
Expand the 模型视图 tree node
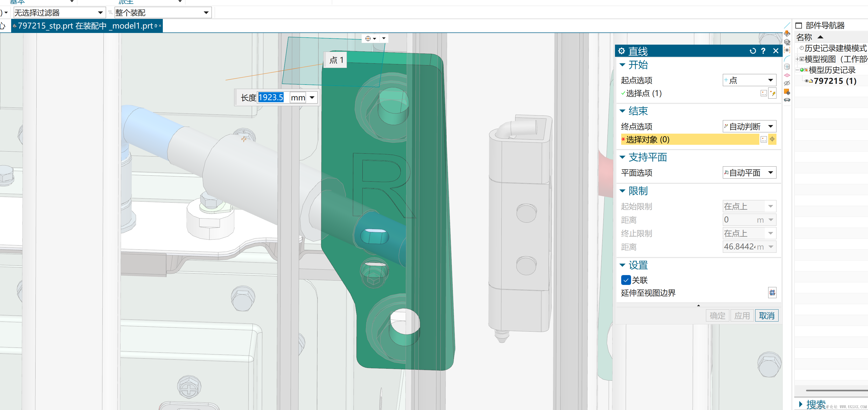pyautogui.click(x=797, y=59)
